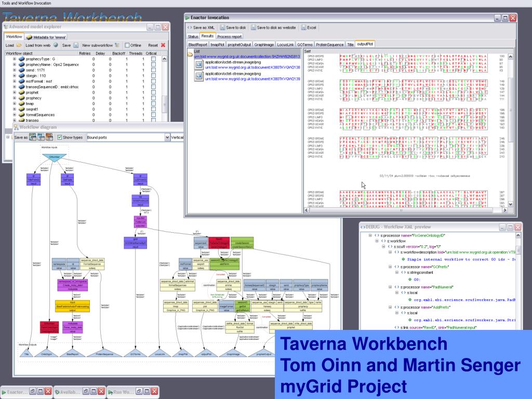Image resolution: width=532 pixels, height=399 pixels.
Task: Check the Critical box for sbegin : 110
Action: point(153,76)
